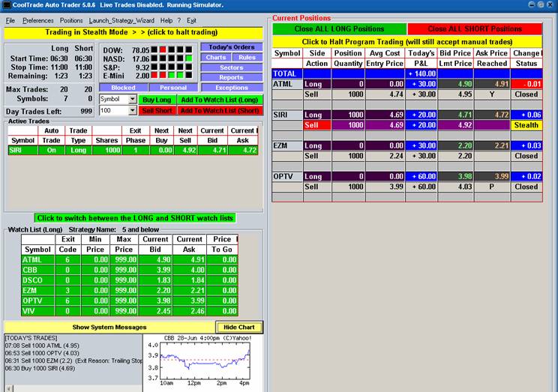The image size is (558, 392).
Task: Open the Help menu
Action: [x=166, y=21]
